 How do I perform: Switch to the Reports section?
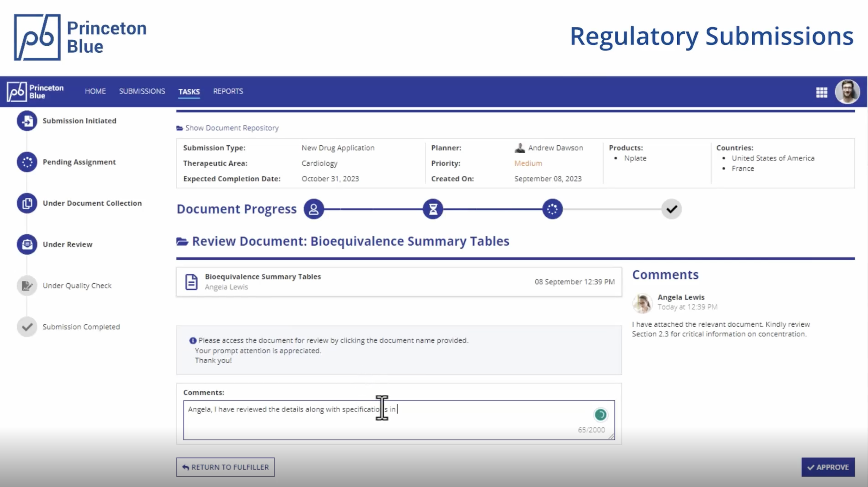pyautogui.click(x=228, y=92)
